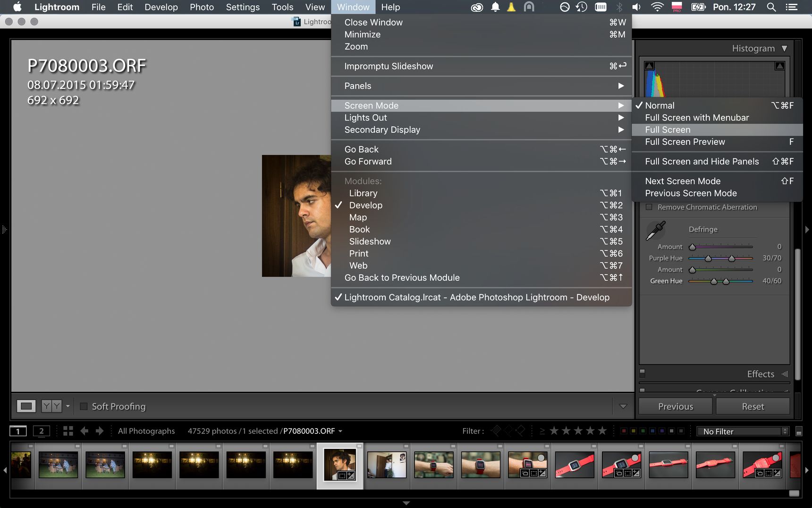Open Spotlight search in menu bar
The height and width of the screenshot is (508, 812).
pos(771,7)
